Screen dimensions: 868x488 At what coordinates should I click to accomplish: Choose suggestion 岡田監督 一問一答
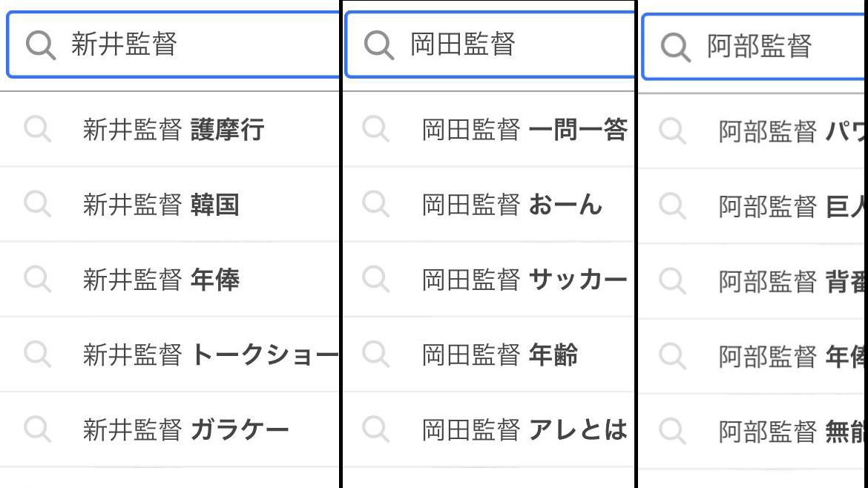(524, 130)
